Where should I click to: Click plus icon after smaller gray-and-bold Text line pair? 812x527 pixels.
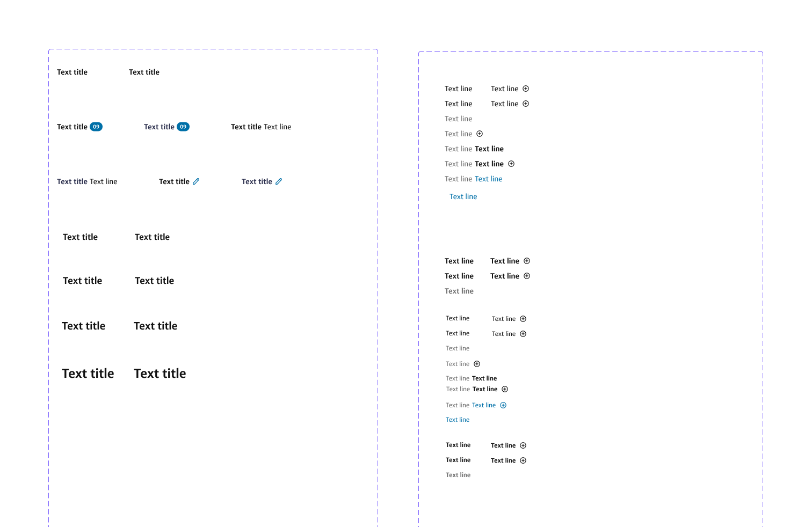505,389
